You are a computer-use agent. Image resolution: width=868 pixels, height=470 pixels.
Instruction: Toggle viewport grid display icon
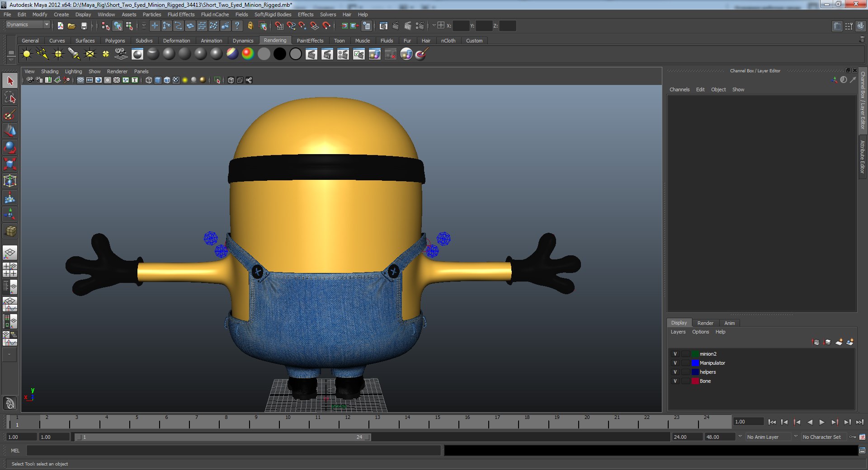pos(80,80)
